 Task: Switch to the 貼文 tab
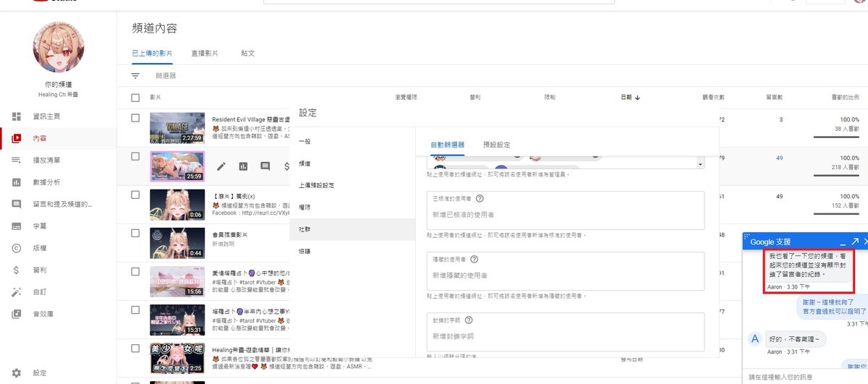(x=248, y=54)
